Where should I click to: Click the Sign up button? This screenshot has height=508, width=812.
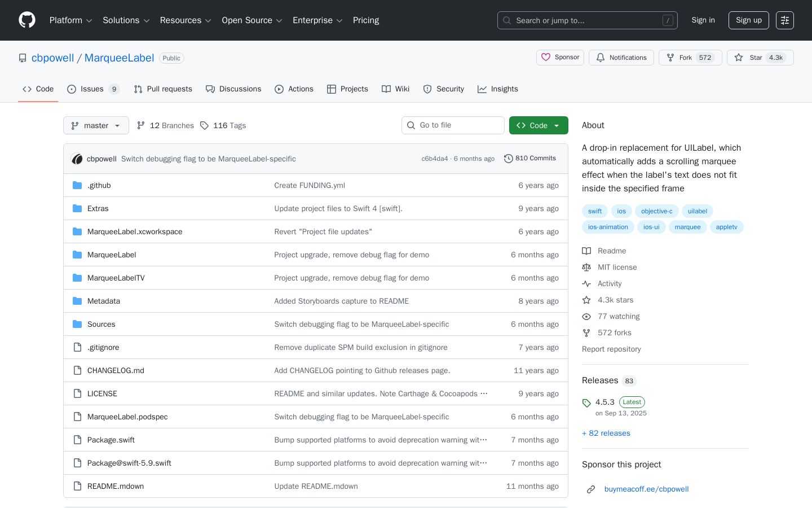(x=749, y=20)
